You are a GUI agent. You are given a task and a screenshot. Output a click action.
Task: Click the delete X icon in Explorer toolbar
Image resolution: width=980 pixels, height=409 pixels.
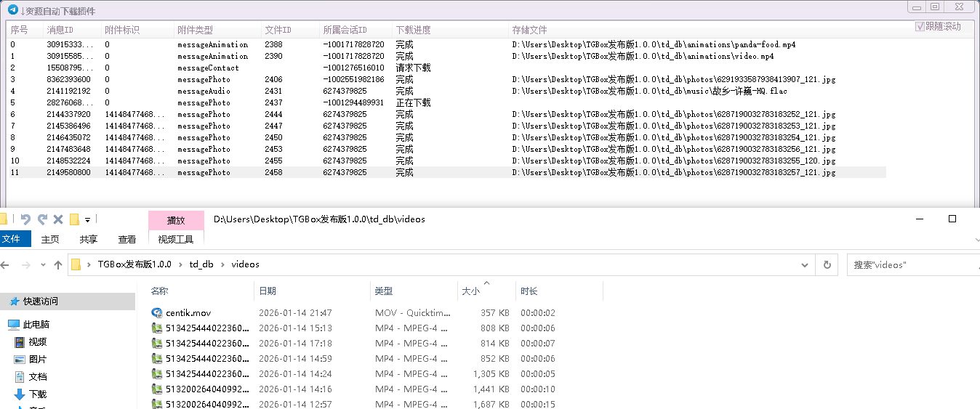(58, 219)
